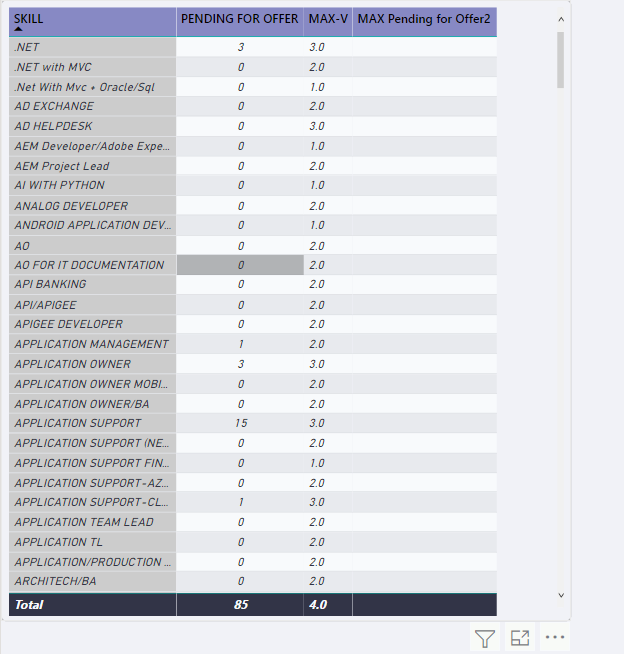
Task: Click the scroll up arrow
Action: [561, 19]
